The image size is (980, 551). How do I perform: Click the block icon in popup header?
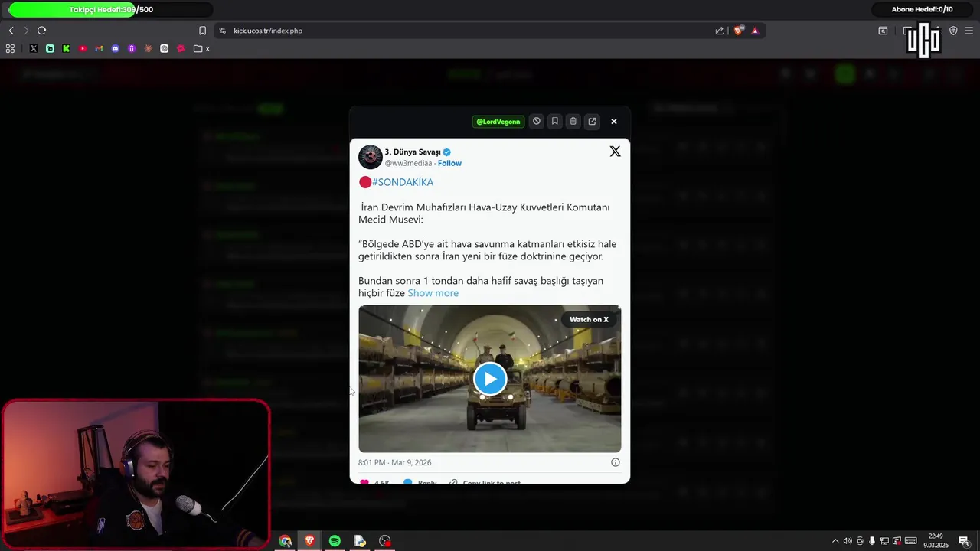(537, 121)
